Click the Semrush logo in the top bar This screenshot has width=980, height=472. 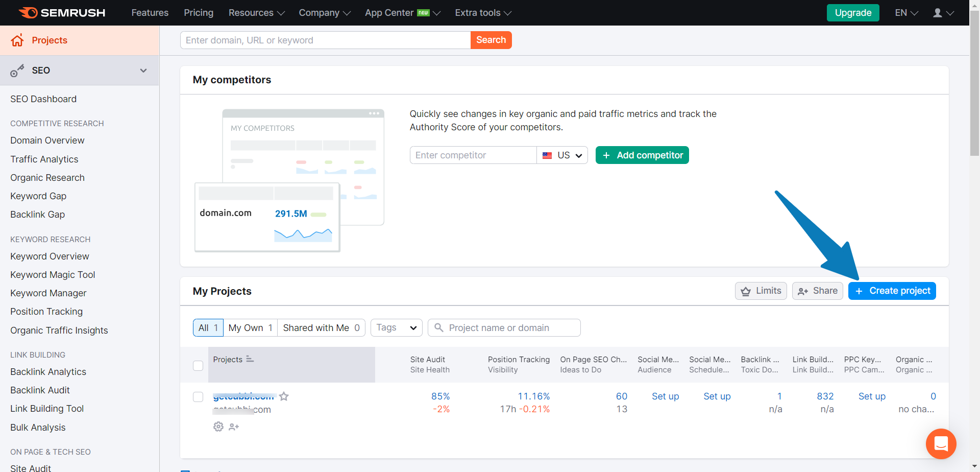[61, 12]
